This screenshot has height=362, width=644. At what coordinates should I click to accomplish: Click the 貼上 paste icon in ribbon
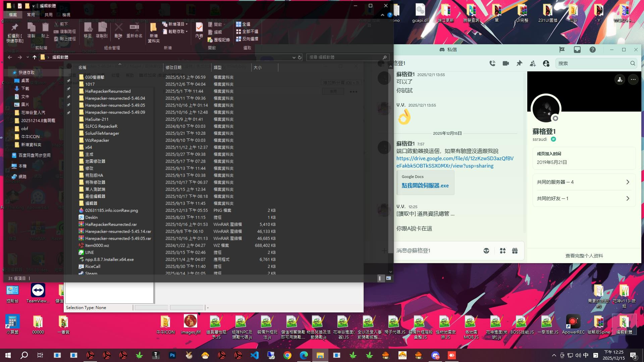click(45, 30)
